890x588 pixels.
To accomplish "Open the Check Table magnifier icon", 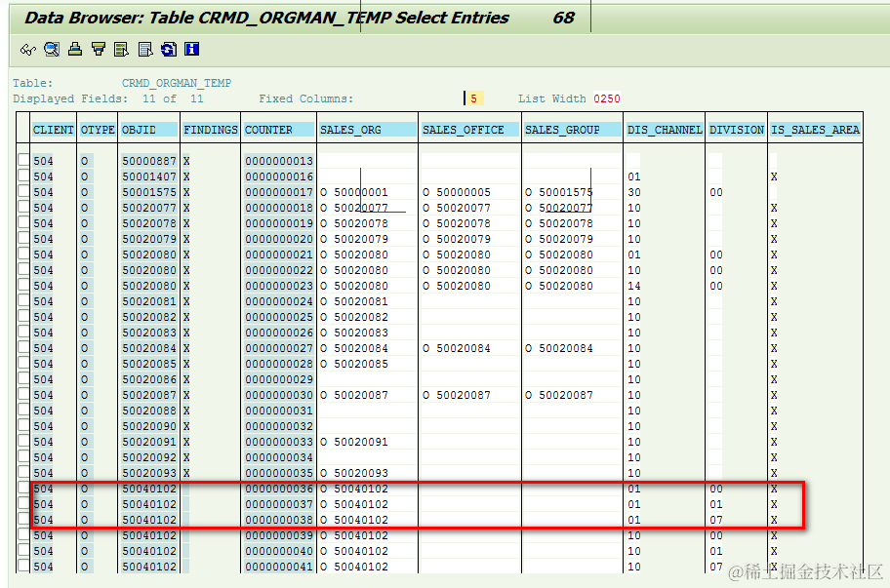I will coord(52,50).
